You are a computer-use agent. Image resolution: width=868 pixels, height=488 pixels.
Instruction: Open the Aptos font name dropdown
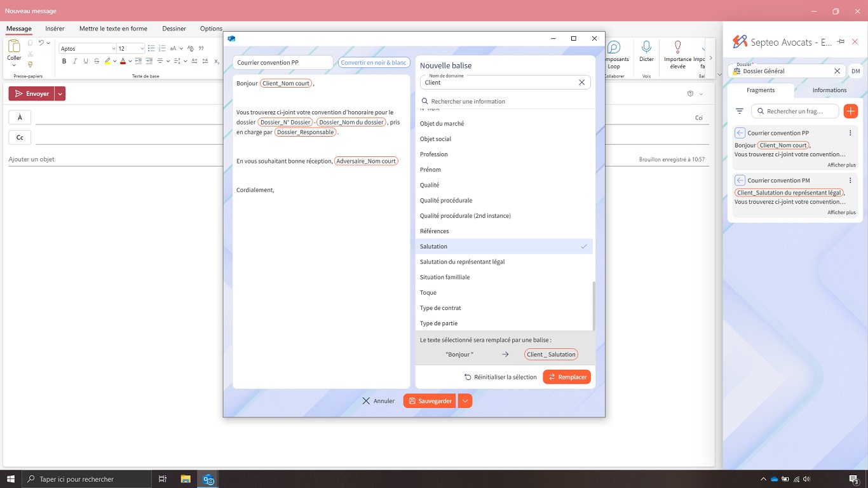tap(114, 48)
